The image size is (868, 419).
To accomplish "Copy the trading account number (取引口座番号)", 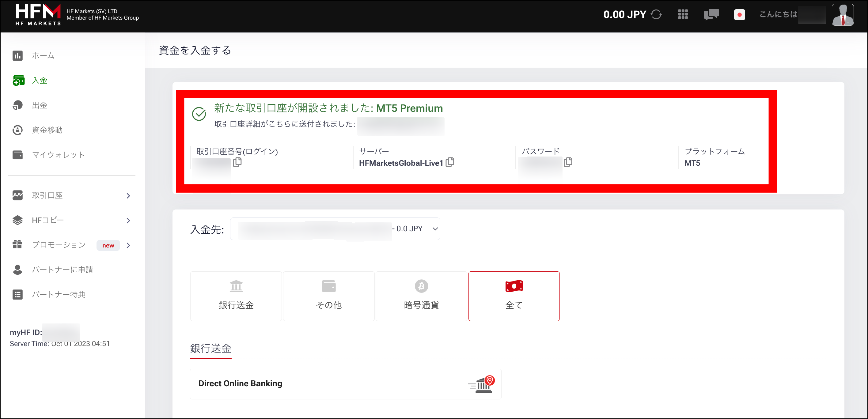I will [238, 162].
